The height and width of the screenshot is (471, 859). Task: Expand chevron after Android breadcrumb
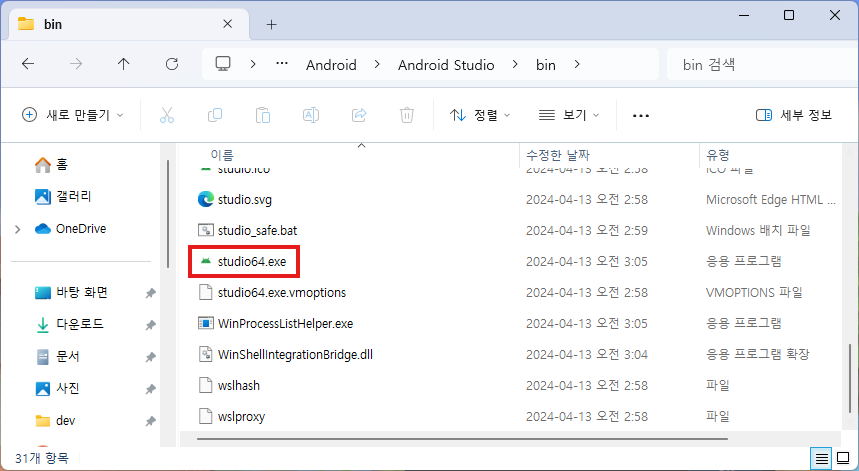point(377,65)
